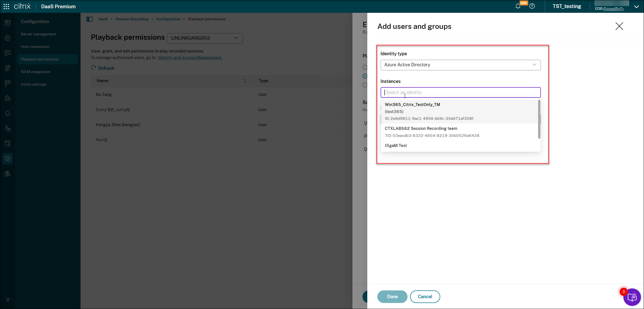Select the third radio option
The height and width of the screenshot is (309, 644).
click(365, 85)
